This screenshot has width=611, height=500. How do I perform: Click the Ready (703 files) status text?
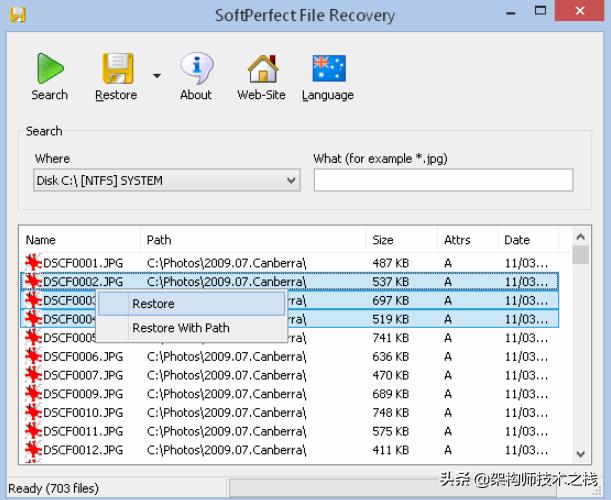53,488
